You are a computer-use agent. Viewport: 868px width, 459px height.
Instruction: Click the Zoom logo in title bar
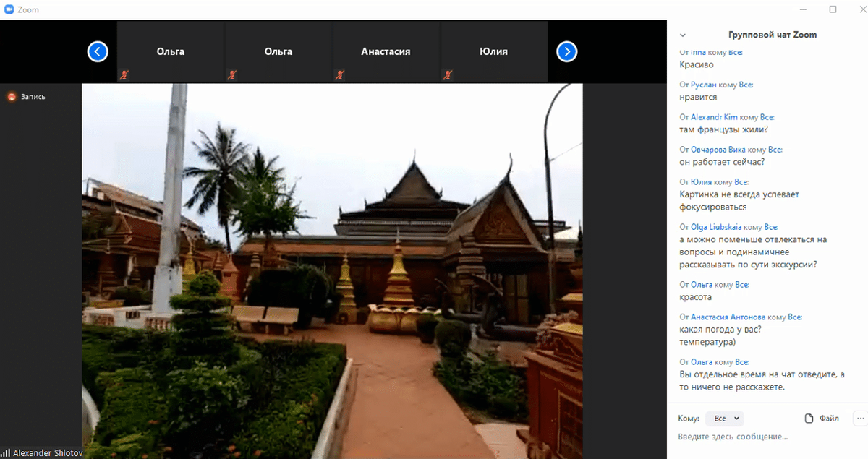pyautogui.click(x=9, y=9)
